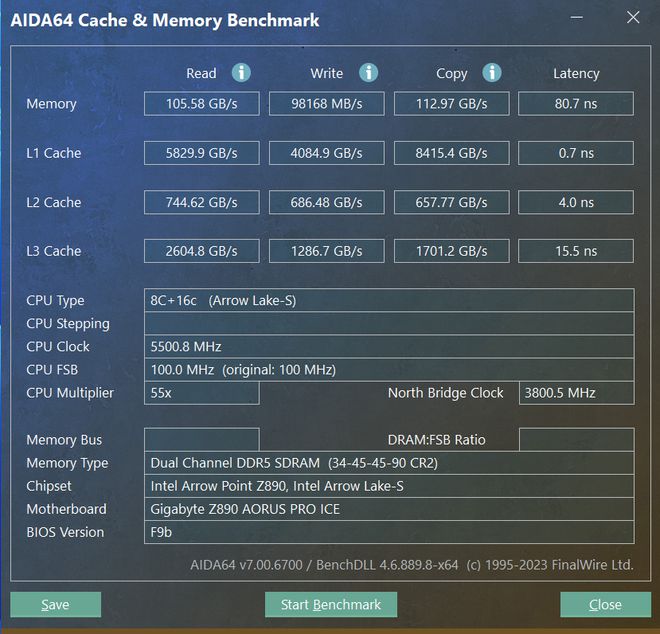Click the Write column header
The image size is (660, 634).
pyautogui.click(x=327, y=73)
